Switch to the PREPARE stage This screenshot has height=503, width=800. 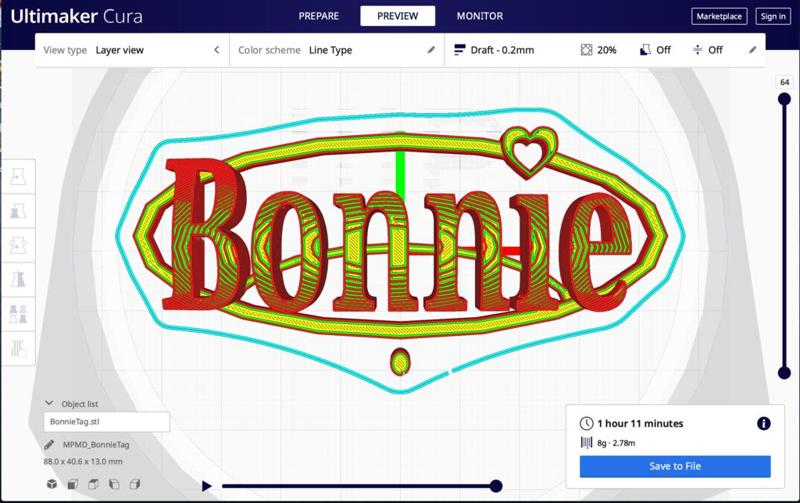click(318, 16)
